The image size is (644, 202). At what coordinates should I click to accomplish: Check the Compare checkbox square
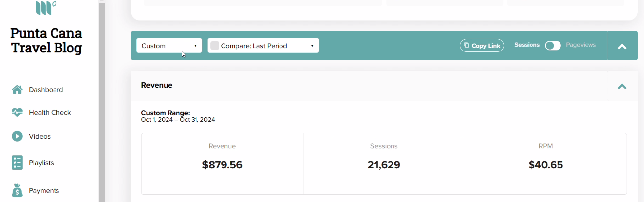(215, 46)
